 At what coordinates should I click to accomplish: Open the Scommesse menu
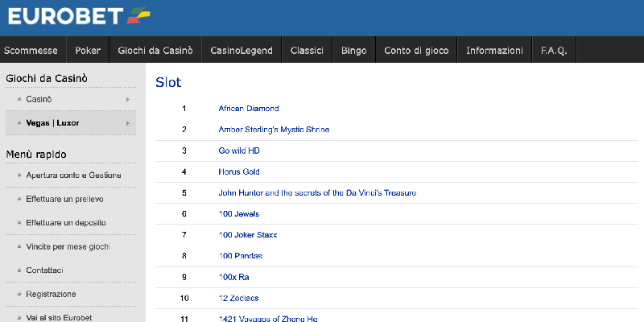31,51
